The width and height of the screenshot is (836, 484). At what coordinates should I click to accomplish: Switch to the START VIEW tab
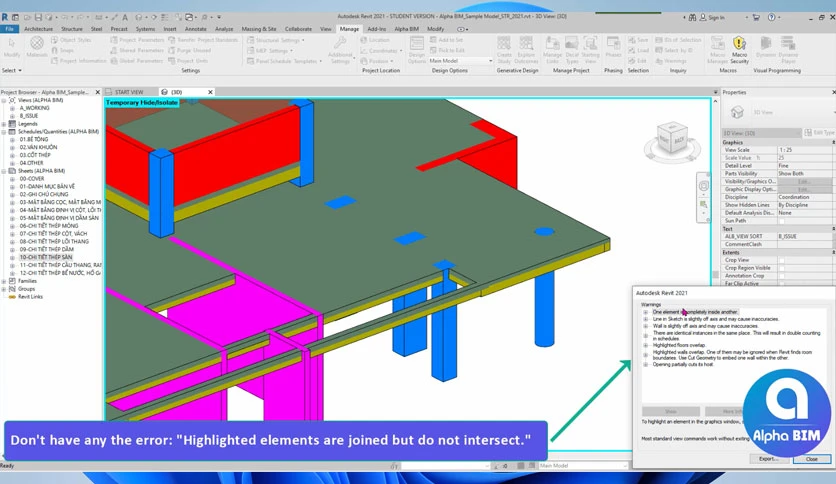[130, 92]
